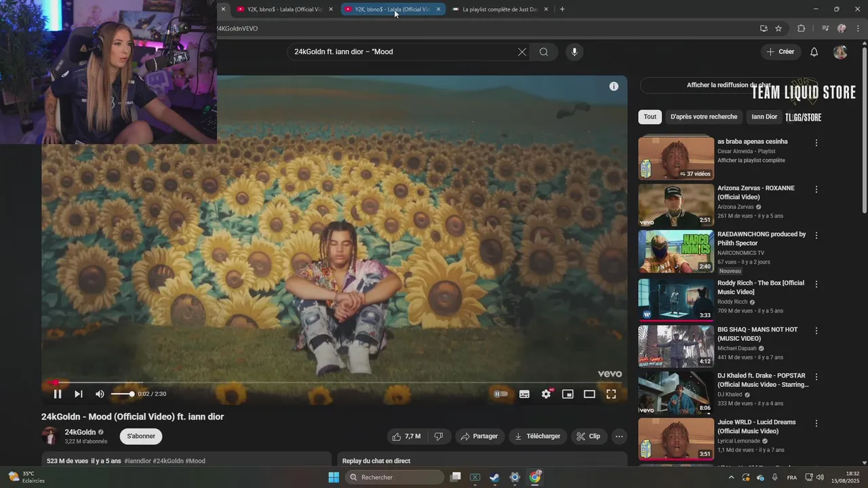
Task: Skip to the next video
Action: tap(79, 394)
